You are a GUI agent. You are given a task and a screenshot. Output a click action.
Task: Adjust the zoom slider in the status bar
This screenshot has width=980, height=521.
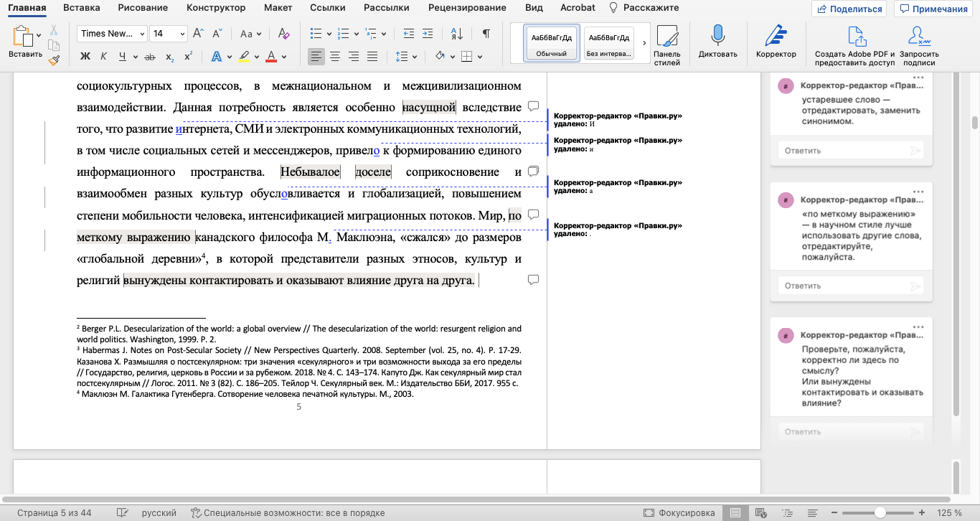tap(880, 513)
